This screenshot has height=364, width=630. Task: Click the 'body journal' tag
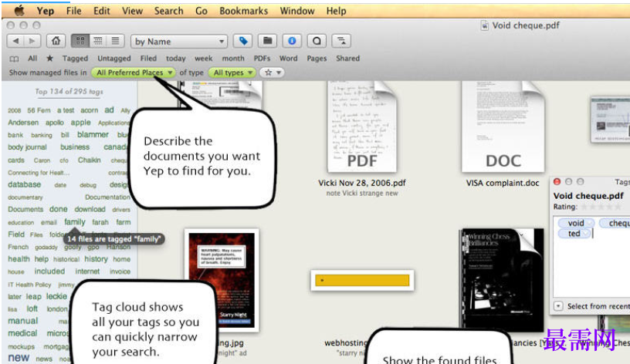[27, 147]
